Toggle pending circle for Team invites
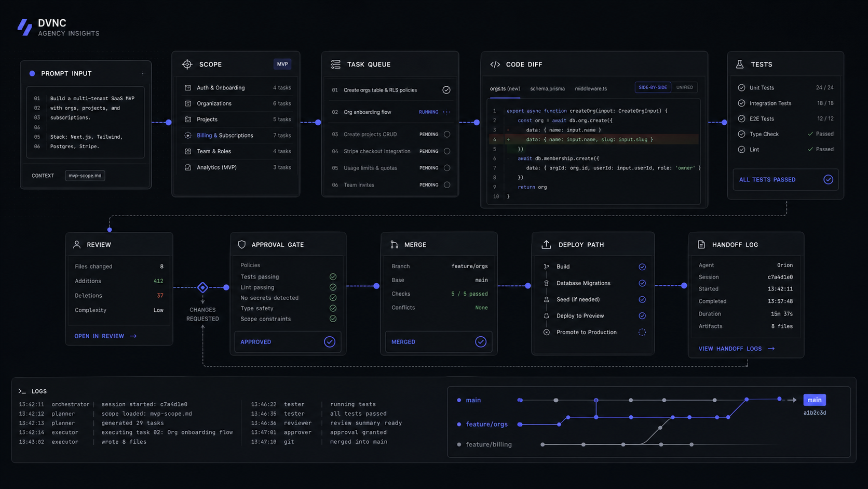 (447, 184)
